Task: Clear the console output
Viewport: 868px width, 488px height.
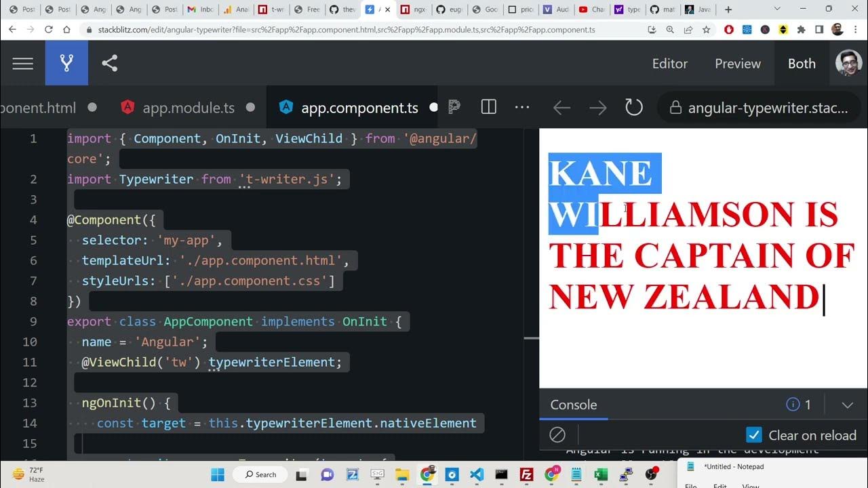Action: 557,435
